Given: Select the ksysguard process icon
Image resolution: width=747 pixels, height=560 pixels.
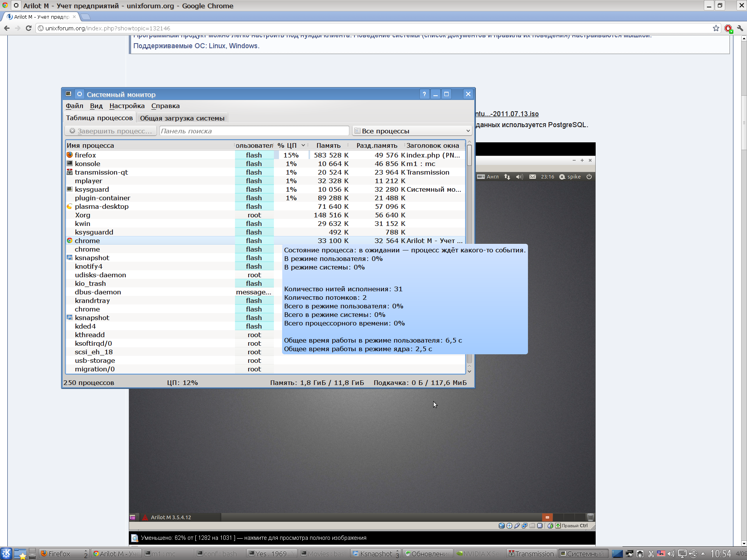Looking at the screenshot, I should coord(70,189).
